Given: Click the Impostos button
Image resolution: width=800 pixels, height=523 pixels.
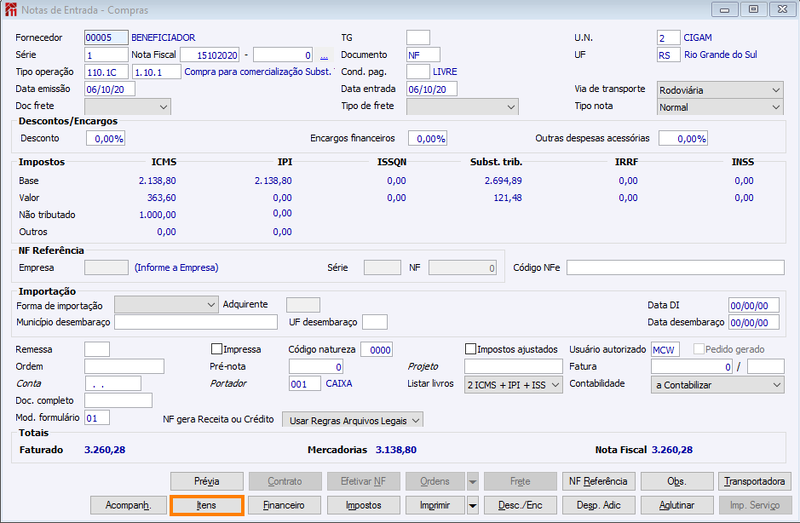Looking at the screenshot, I should [x=363, y=505].
